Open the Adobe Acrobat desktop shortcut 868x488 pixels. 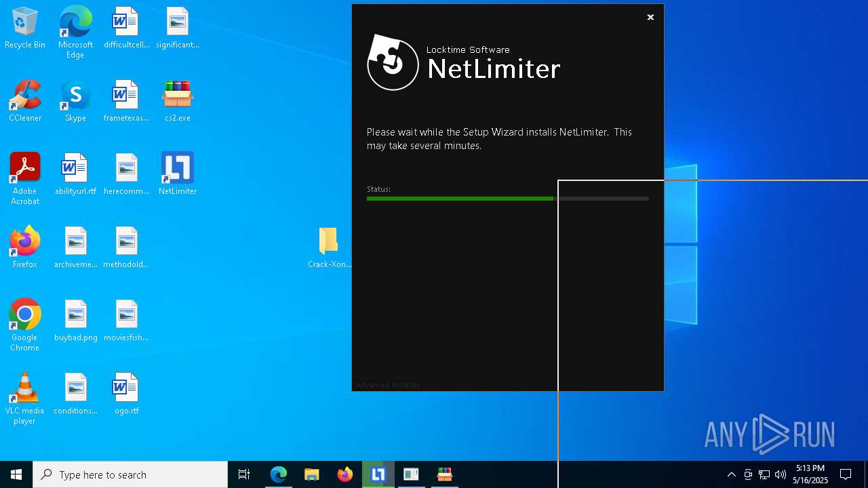click(x=25, y=179)
